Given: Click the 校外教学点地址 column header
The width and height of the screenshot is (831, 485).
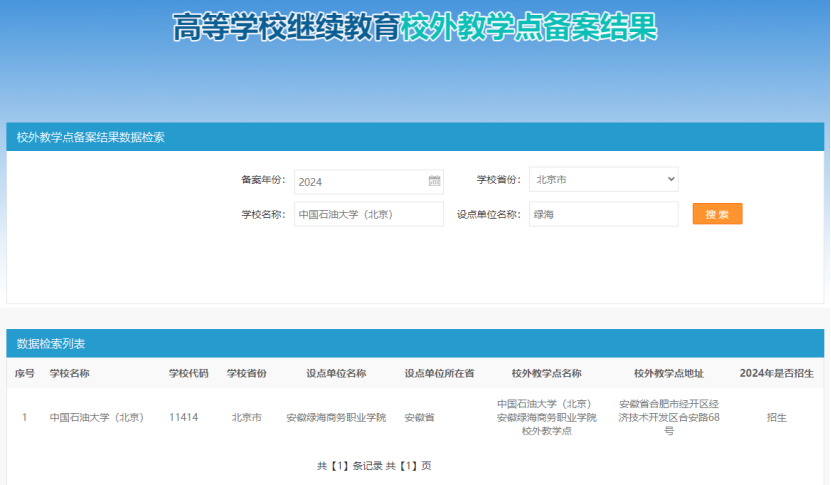Looking at the screenshot, I should pos(668,373).
